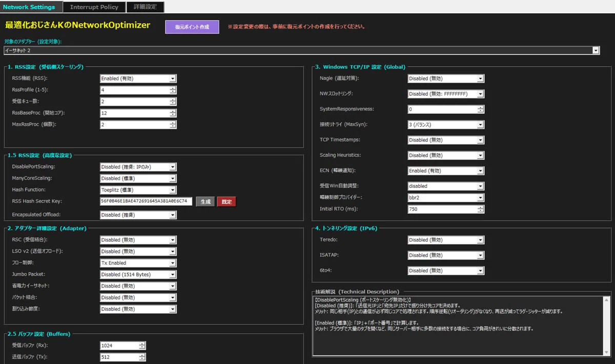Click the 復元ポイント作成 button
The width and height of the screenshot is (615, 364).
(x=192, y=27)
